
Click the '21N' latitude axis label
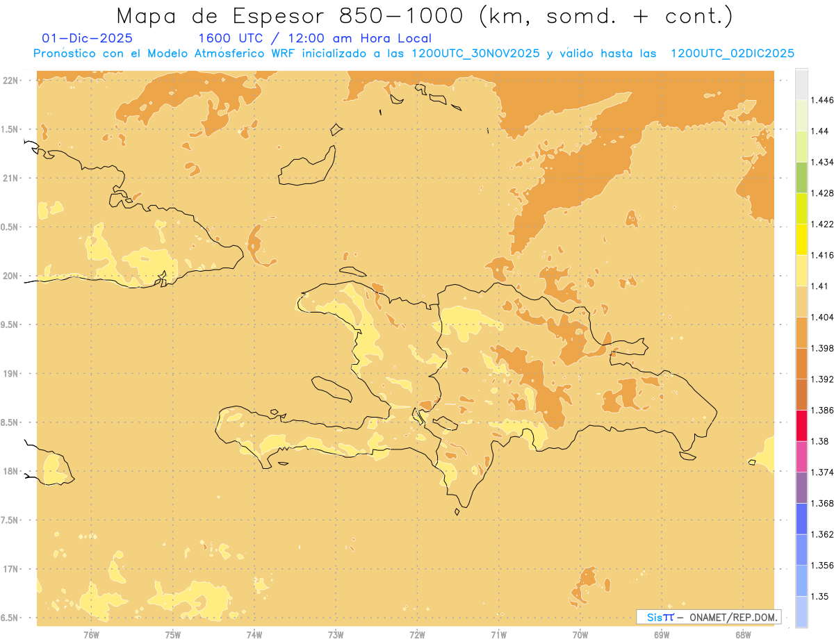pos(10,178)
